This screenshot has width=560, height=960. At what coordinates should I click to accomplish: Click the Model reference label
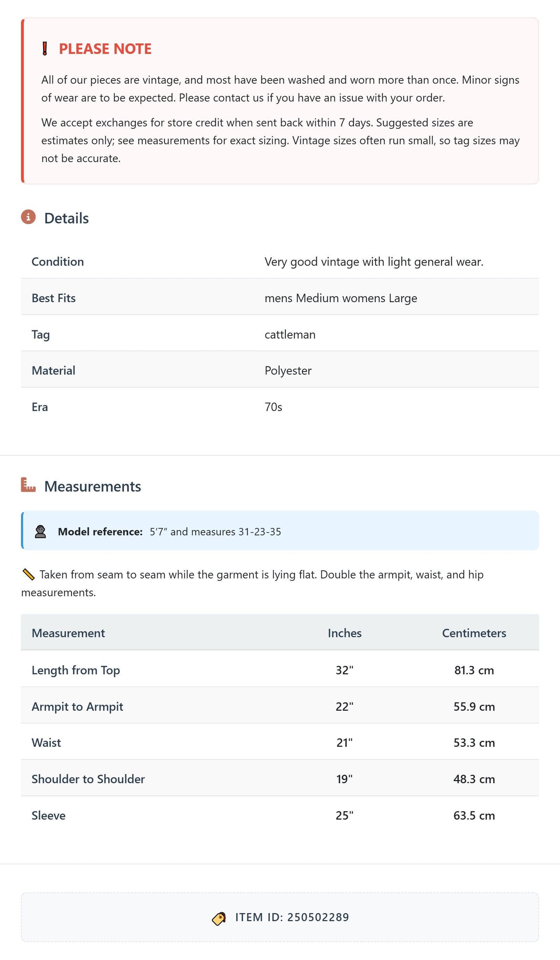coord(100,532)
